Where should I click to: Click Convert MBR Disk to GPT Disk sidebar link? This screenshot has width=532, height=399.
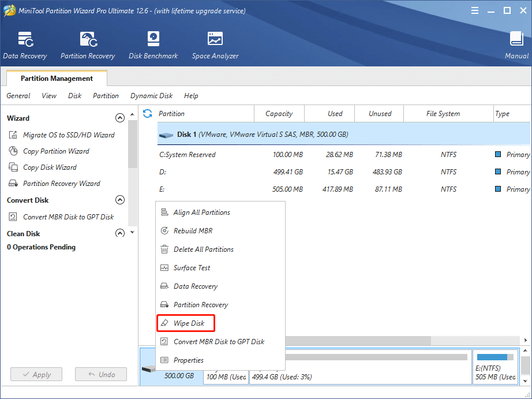[x=69, y=217]
